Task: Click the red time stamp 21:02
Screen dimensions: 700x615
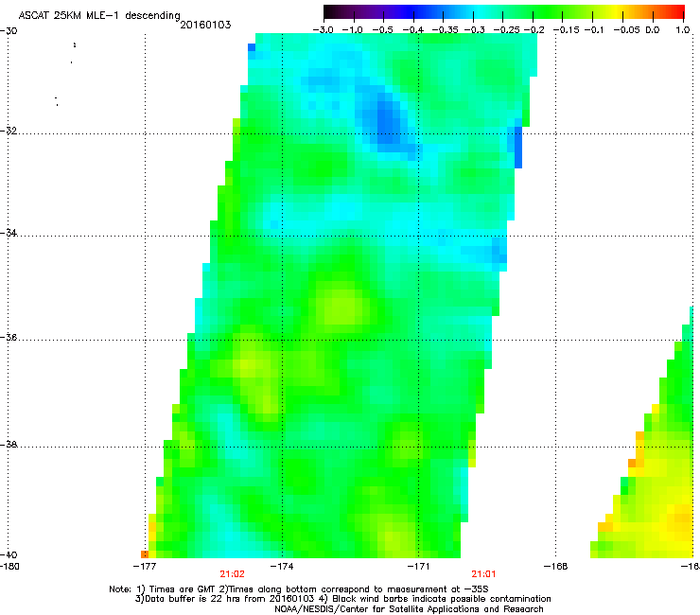Action: [x=232, y=574]
